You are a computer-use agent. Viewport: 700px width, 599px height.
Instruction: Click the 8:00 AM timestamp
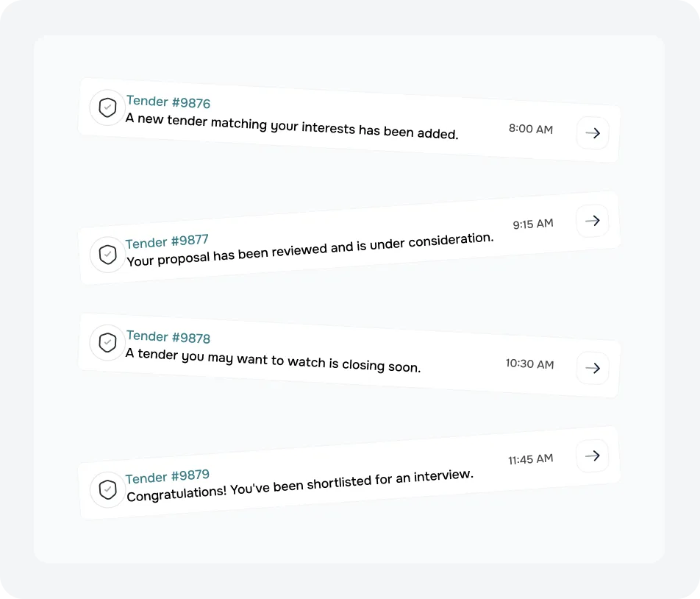530,129
